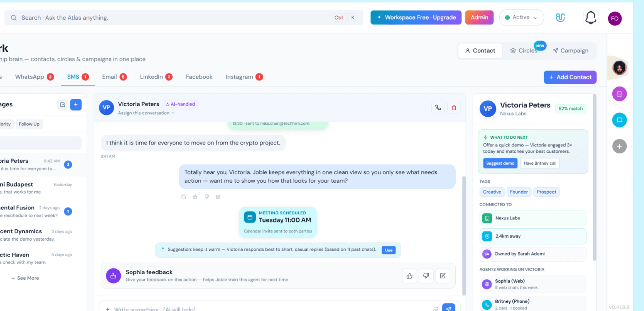The width and height of the screenshot is (644, 311).
Task: Open the Facebook tab
Action: coord(199,77)
